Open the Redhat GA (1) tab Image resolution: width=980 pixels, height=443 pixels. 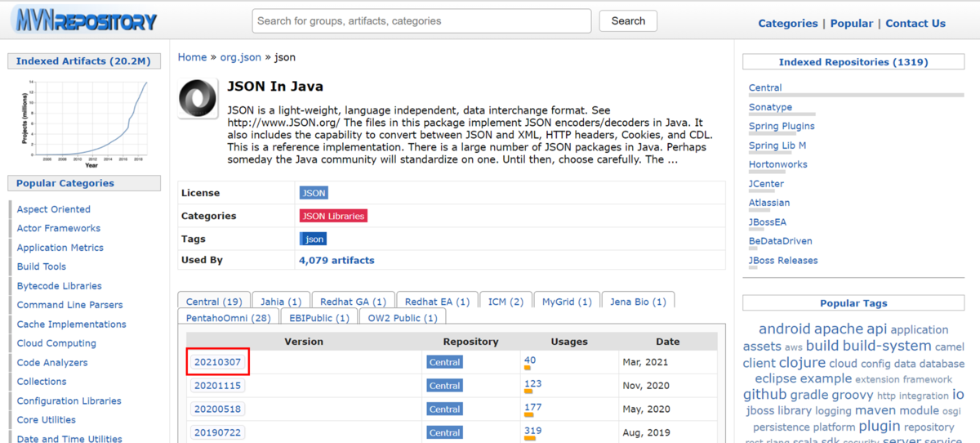pyautogui.click(x=353, y=302)
